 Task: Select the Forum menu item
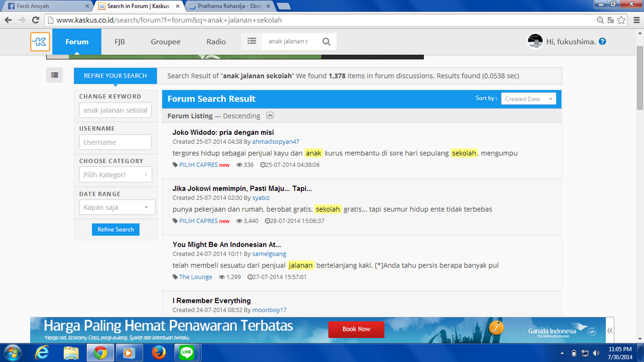(76, 42)
